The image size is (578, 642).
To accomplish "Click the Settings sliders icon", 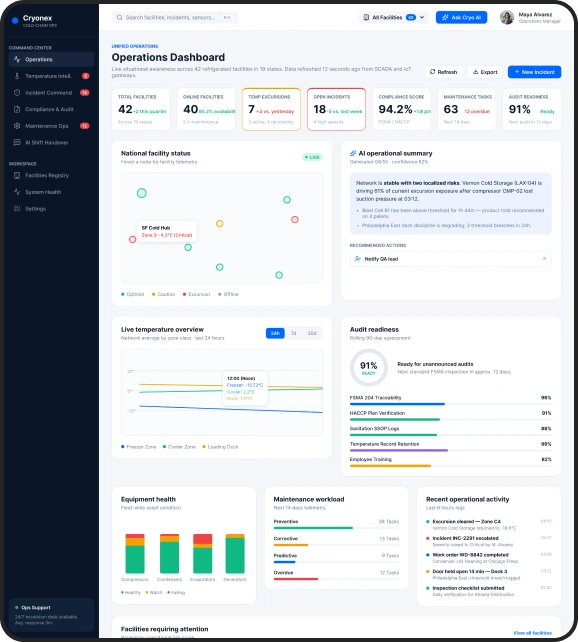I will (17, 209).
